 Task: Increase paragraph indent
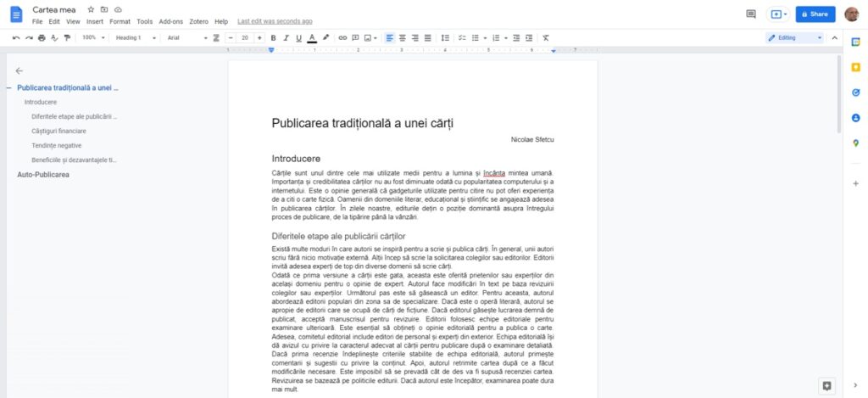pos(529,37)
